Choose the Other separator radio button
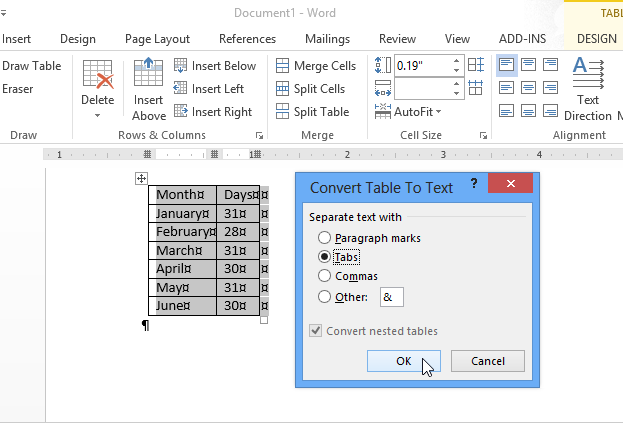Viewport: 623px width, 423px height. pos(324,296)
